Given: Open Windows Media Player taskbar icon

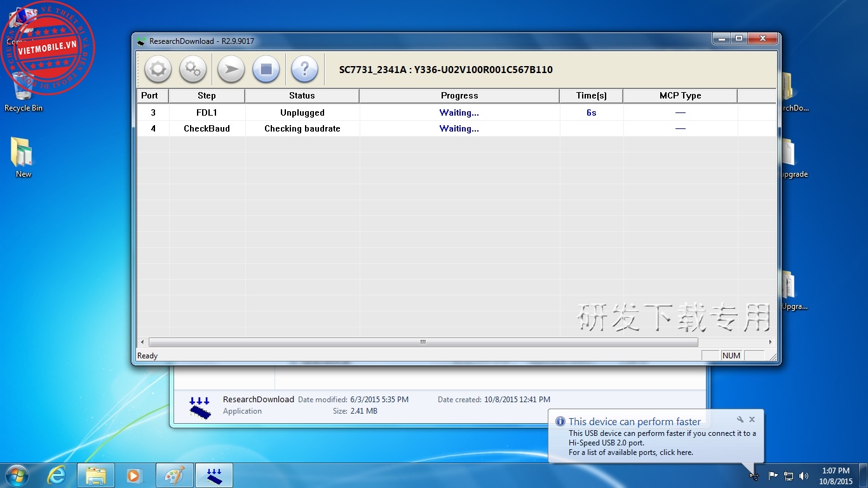Looking at the screenshot, I should 134,475.
